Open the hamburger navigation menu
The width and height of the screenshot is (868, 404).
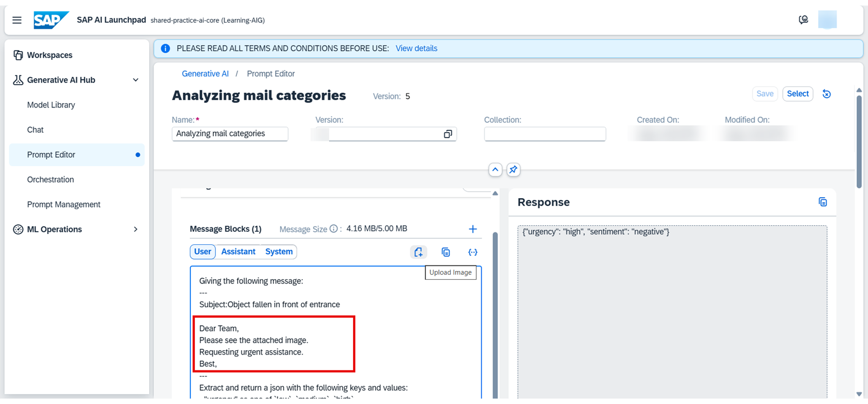(17, 20)
